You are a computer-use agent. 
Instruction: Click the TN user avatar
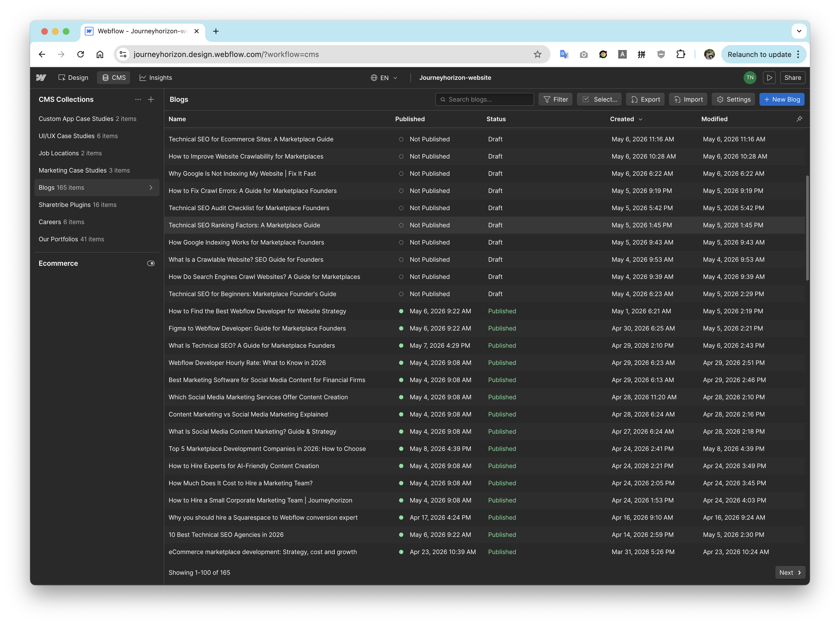tap(750, 78)
